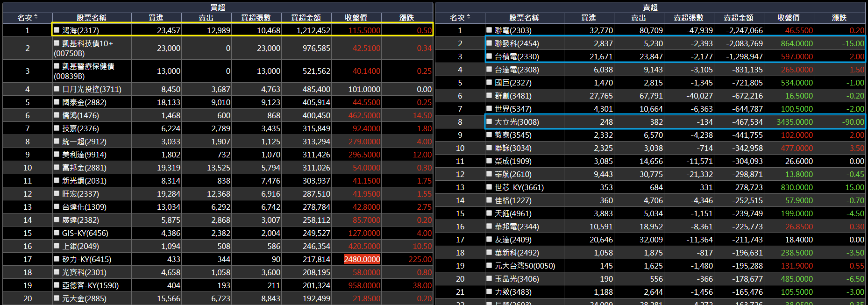This screenshot has width=868, height=305.
Task: Open stock 富邦金(2881)
Action: (x=84, y=168)
